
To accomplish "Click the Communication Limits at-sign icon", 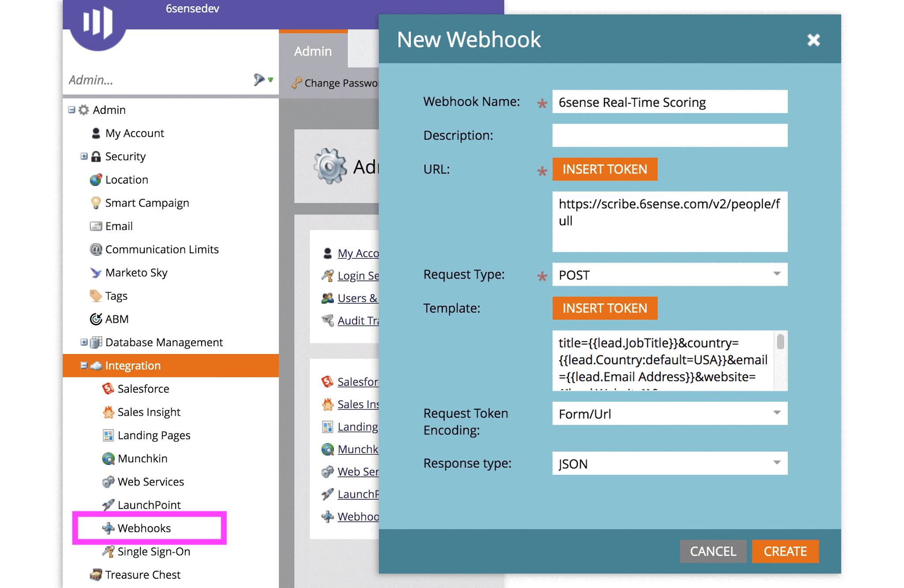I will tap(96, 249).
